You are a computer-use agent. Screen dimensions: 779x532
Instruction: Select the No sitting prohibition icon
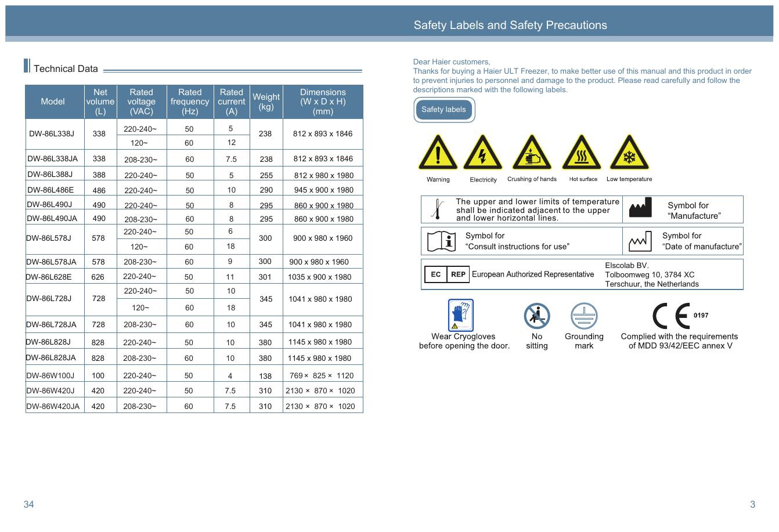coord(536,316)
